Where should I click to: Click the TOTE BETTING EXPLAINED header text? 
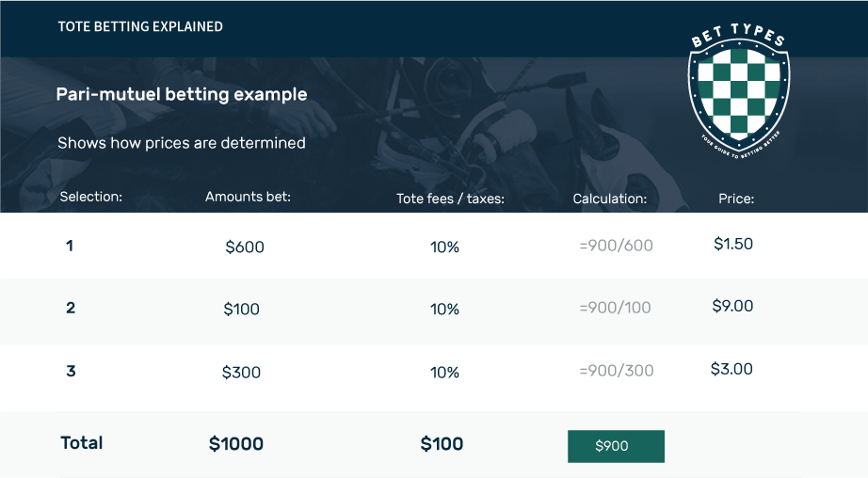(140, 26)
